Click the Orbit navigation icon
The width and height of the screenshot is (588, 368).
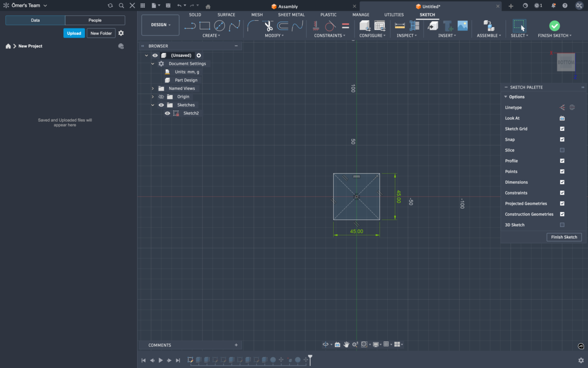pyautogui.click(x=326, y=345)
